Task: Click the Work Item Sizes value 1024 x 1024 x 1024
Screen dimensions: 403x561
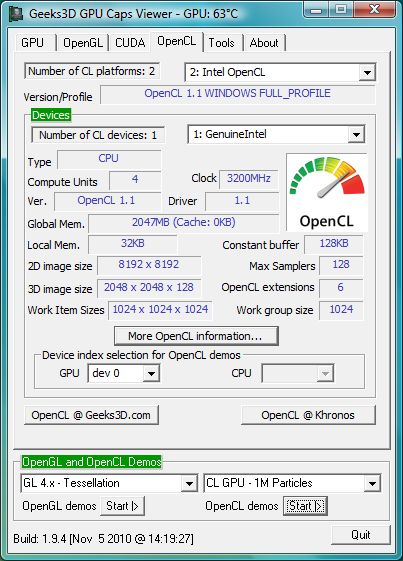Action: click(x=160, y=310)
